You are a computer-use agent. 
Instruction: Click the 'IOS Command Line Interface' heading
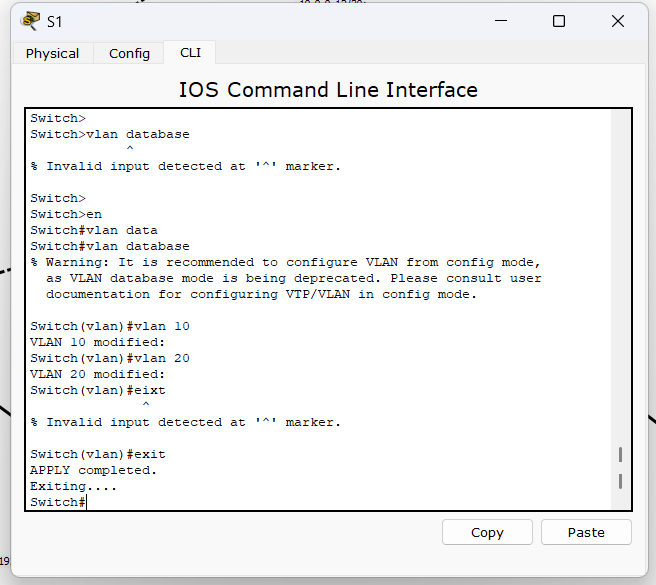coord(328,90)
